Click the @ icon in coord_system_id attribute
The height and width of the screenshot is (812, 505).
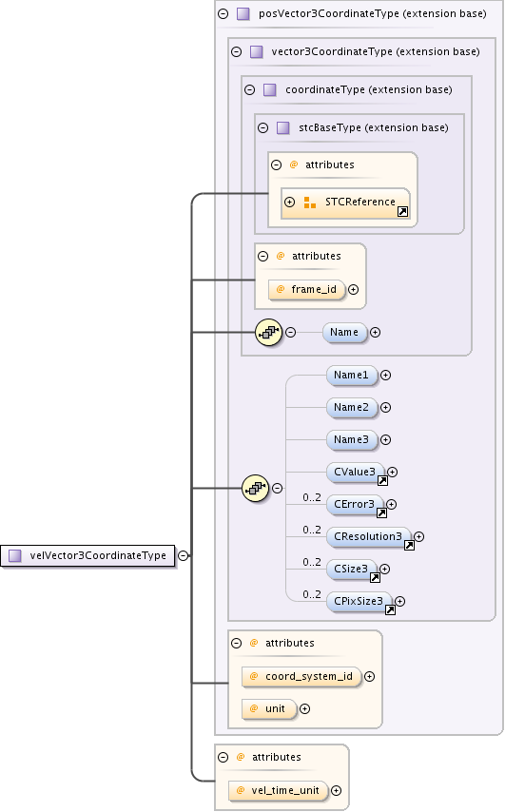click(x=254, y=676)
